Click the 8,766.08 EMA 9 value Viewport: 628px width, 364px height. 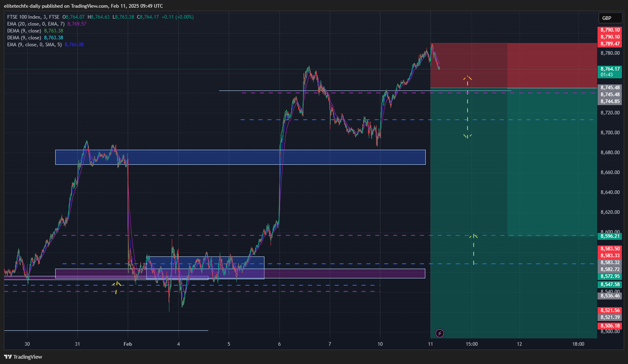(x=74, y=45)
